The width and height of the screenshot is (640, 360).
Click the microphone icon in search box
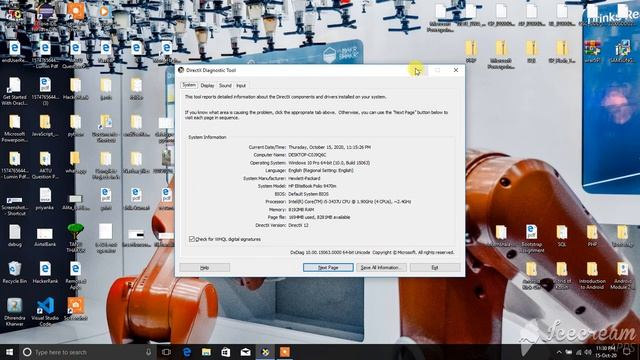pos(148,352)
